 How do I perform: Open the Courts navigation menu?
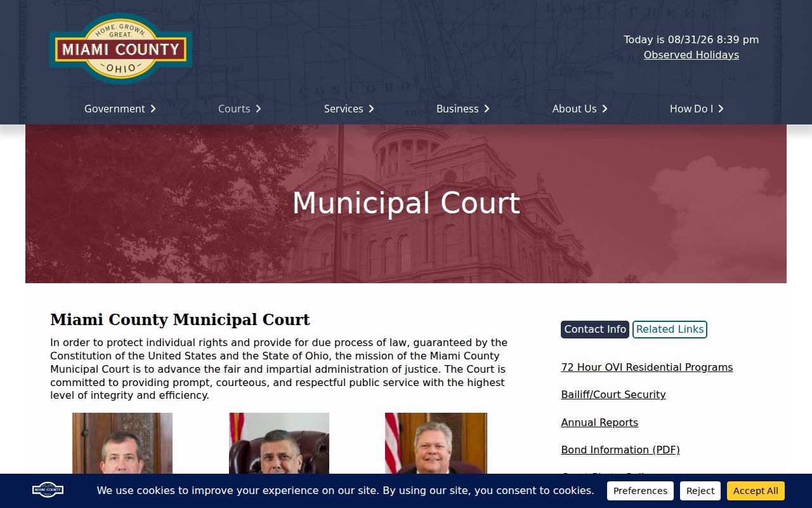[x=234, y=109]
